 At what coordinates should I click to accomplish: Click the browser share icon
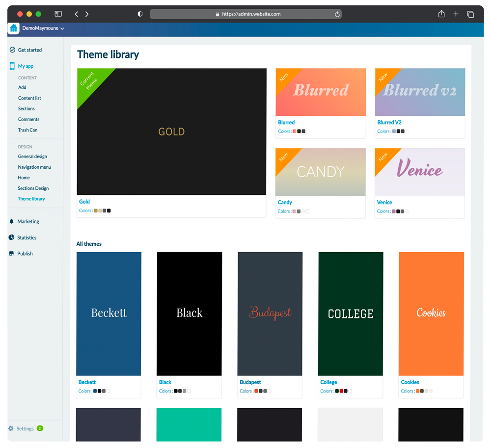(441, 14)
